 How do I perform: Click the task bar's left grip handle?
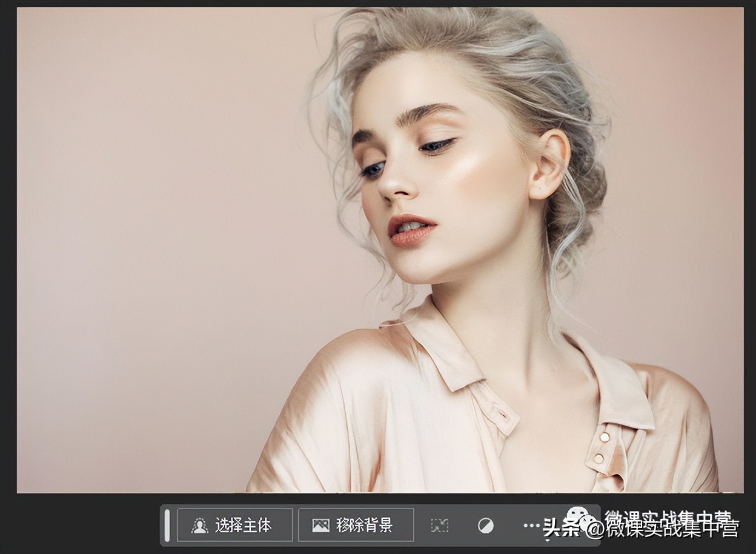(x=167, y=525)
